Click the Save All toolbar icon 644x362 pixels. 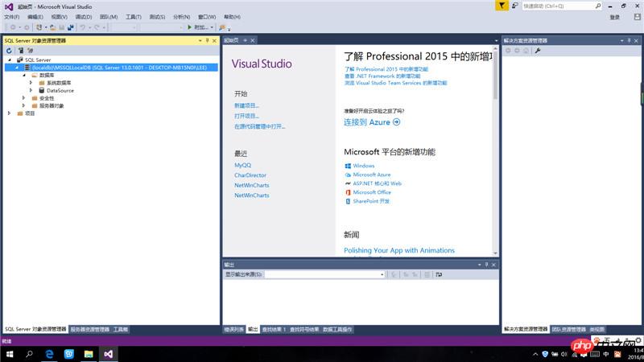(71, 27)
